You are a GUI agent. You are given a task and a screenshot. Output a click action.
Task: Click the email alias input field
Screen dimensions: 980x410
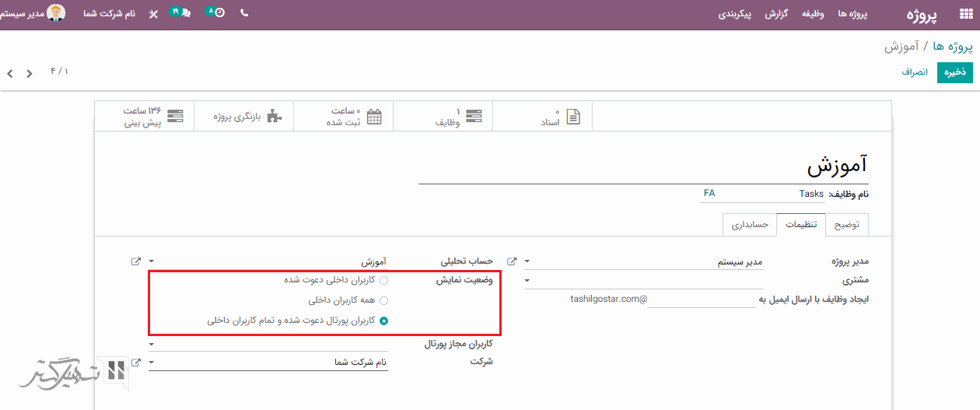700,299
